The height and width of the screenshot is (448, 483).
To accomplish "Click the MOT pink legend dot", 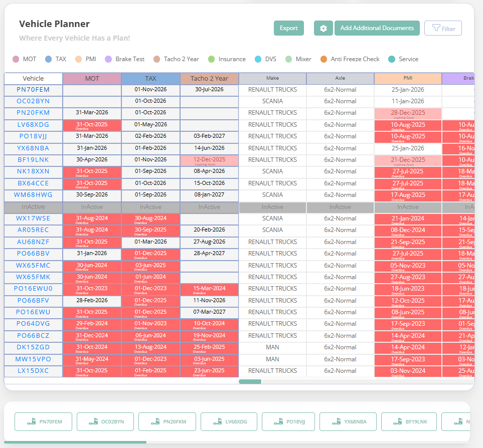I will (16, 59).
